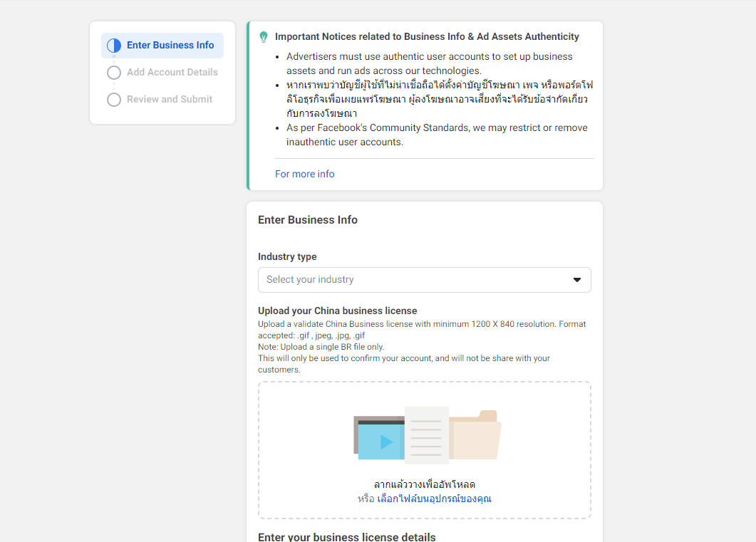Image resolution: width=756 pixels, height=542 pixels.
Task: Click the ลากแล้ววางเพื่ออัพโหลด upload text
Action: (424, 484)
